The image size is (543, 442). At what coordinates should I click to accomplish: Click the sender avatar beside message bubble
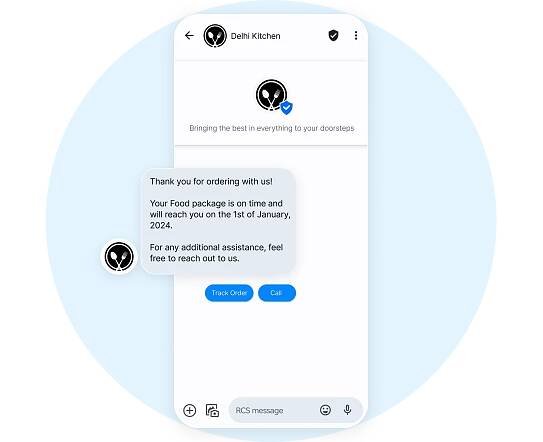click(x=119, y=256)
